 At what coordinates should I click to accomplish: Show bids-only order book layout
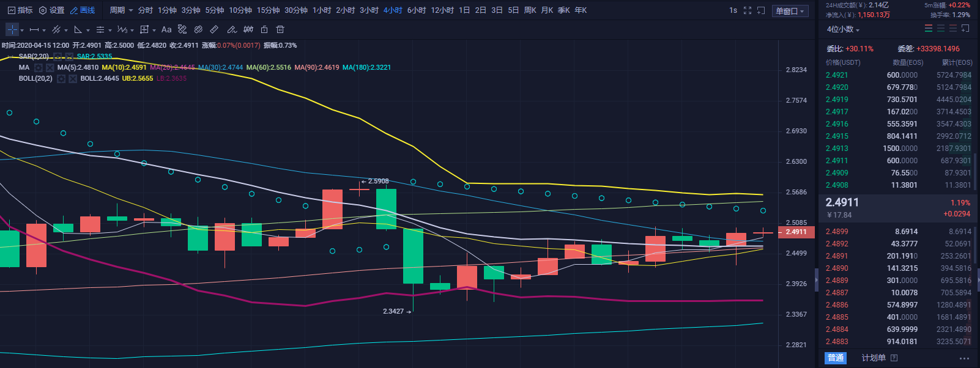(941, 29)
